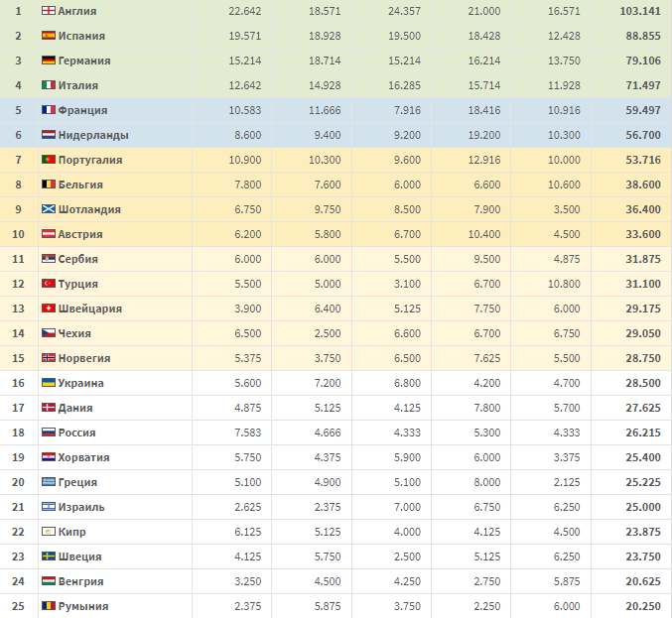672x618 pixels.
Task: Click the Czech flag icon
Action: [49, 333]
